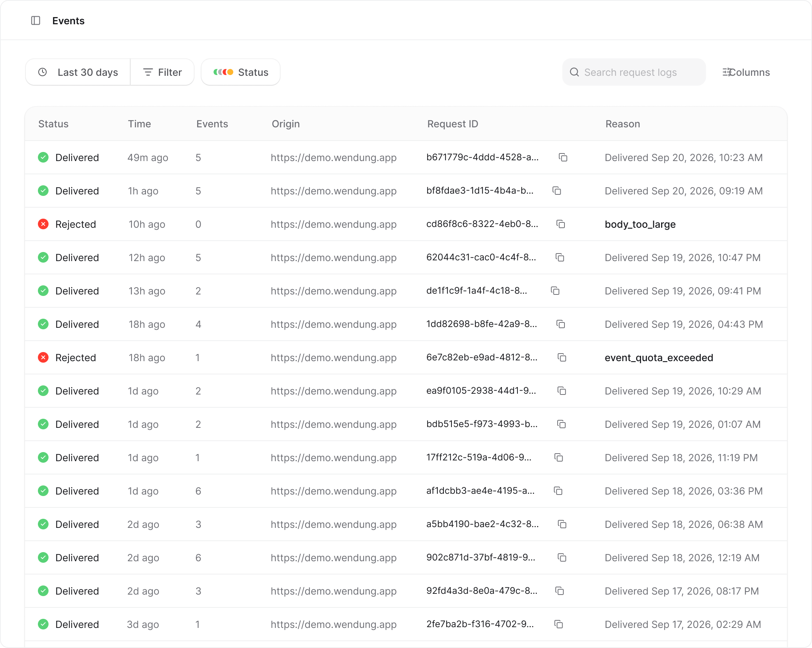Toggle the sidebar panel icon
This screenshot has height=648, width=812.
[x=36, y=20]
